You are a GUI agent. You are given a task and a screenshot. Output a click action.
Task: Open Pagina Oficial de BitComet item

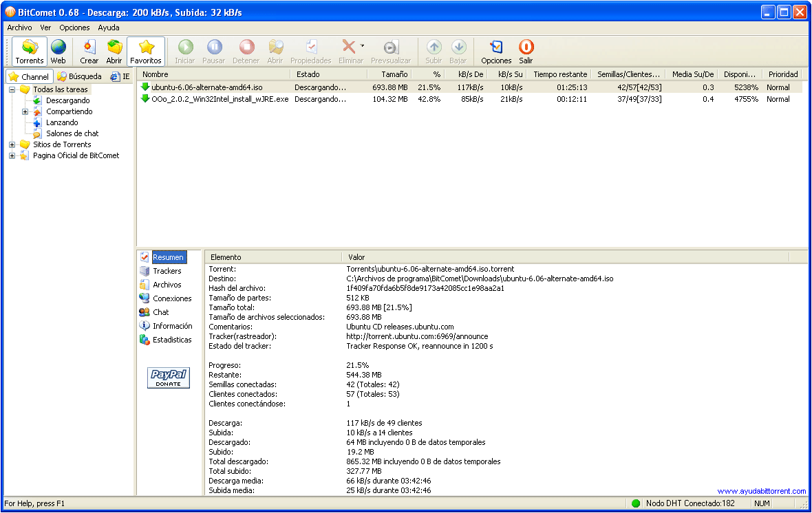76,155
